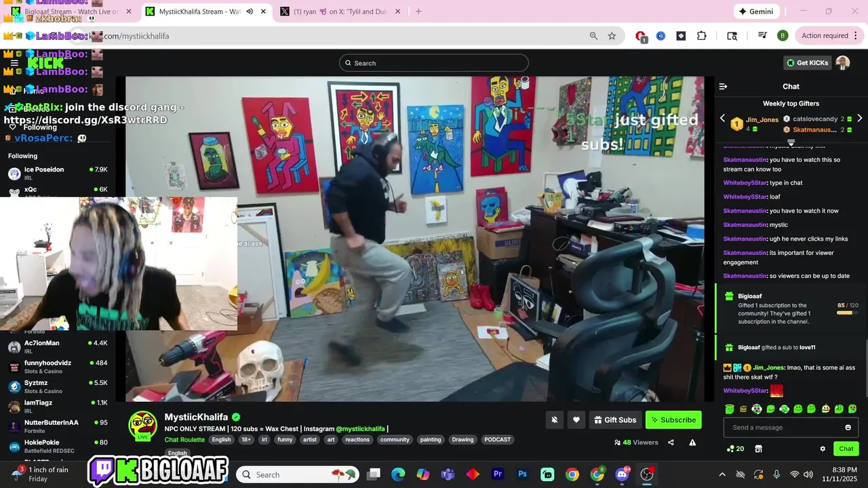Share the stream with share icon
Viewport: 868px width, 488px height.
(671, 443)
